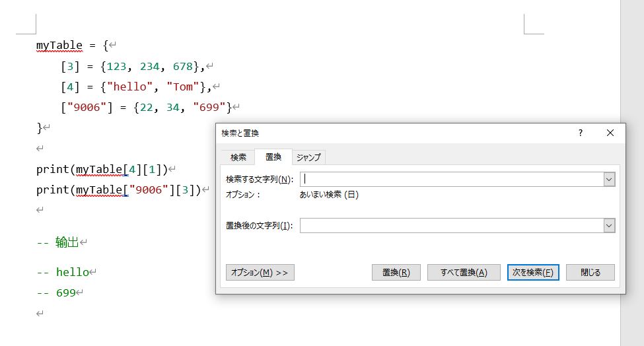Screen dimensions: 644x346
Task: Expand more settings with オプション button
Action: point(260,273)
